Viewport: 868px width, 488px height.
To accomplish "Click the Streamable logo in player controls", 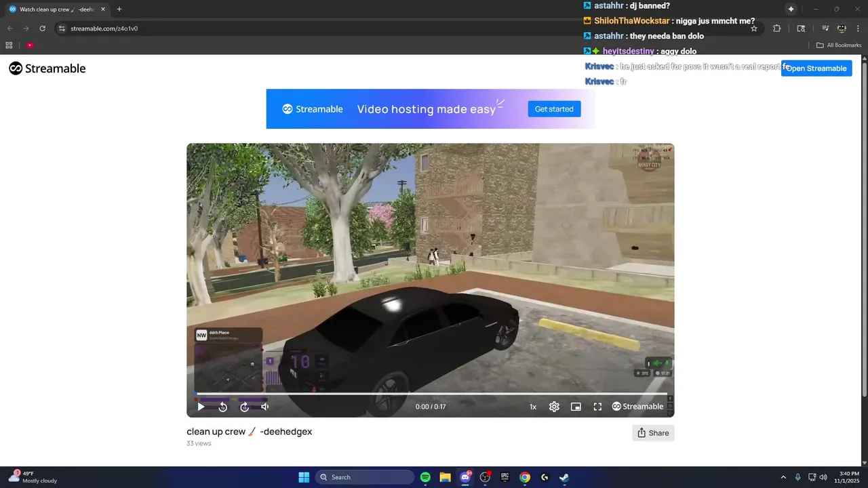I will [637, 407].
